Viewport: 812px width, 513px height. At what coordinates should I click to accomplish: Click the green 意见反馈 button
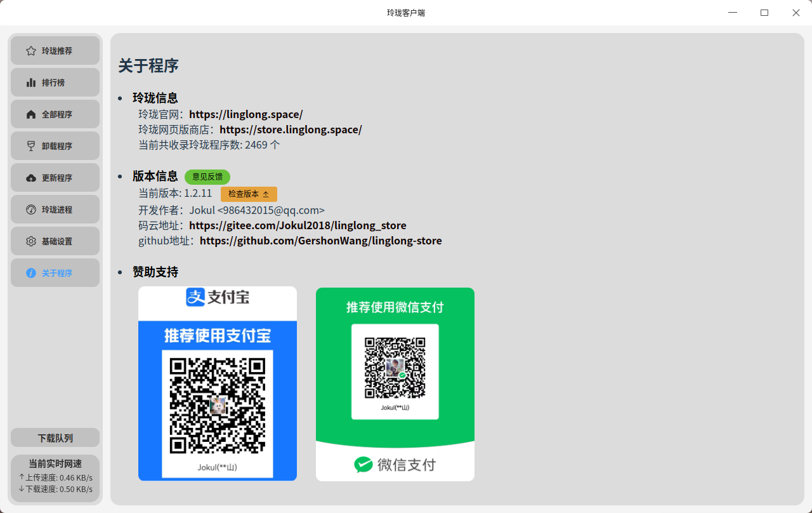click(x=207, y=177)
